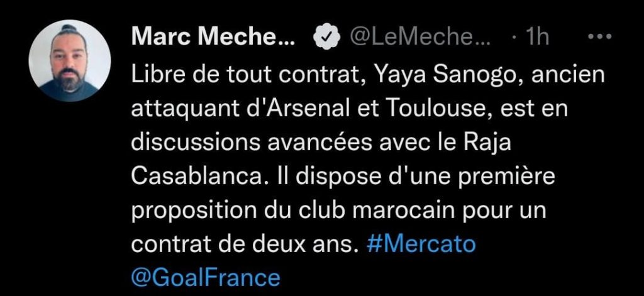Open the tweet via the 1h timestamp
The height and width of the screenshot is (296, 644).
(x=537, y=38)
